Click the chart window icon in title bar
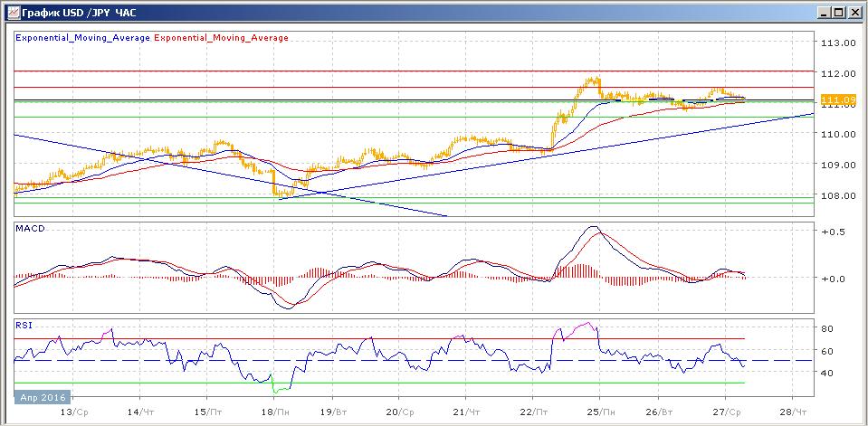This screenshot has height=426, width=868. (x=10, y=12)
